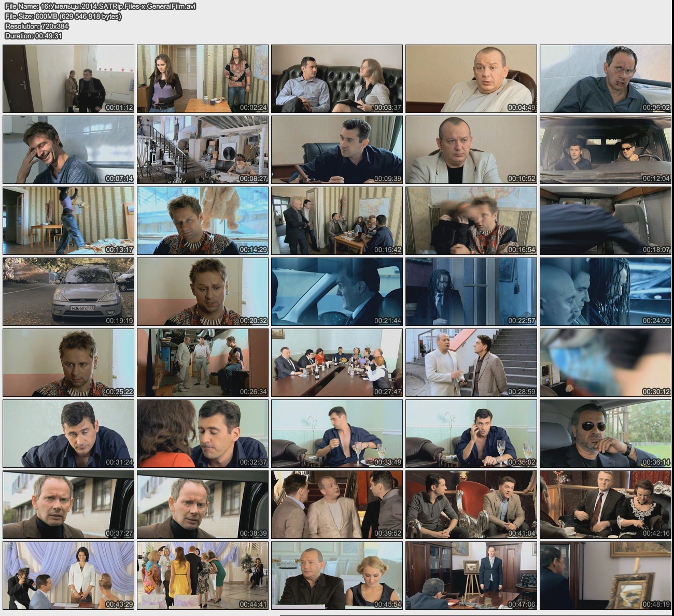This screenshot has height=616, width=674.
Task: Select the thumbnail of man in sunglasses at 00:36:14
Action: 605,434
